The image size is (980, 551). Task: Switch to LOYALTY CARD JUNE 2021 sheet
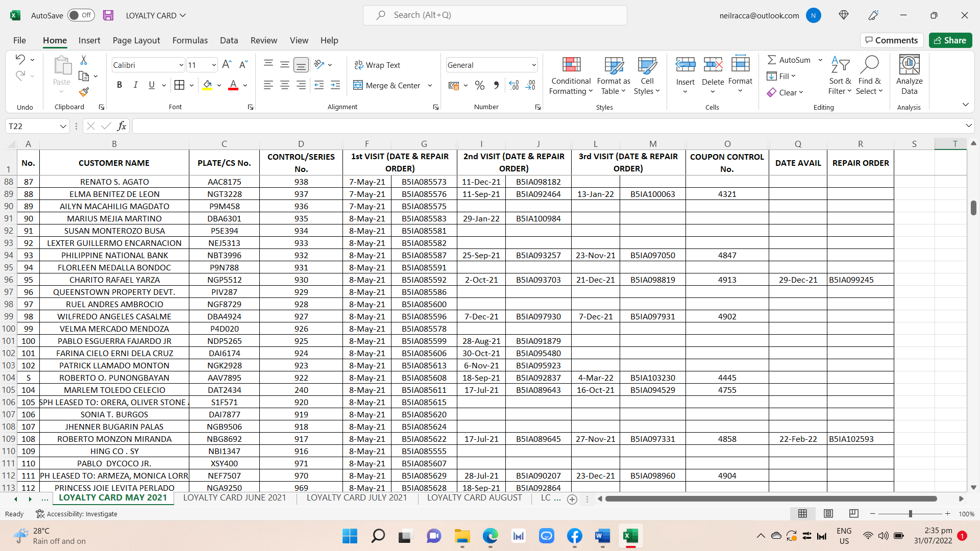point(234,498)
